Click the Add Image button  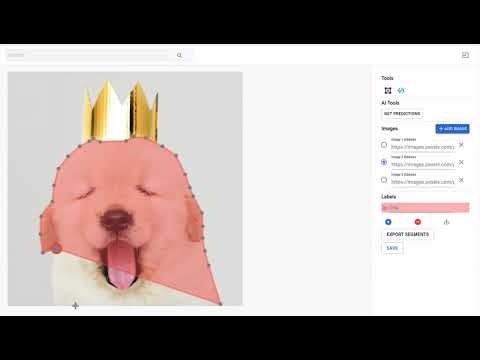(452, 129)
